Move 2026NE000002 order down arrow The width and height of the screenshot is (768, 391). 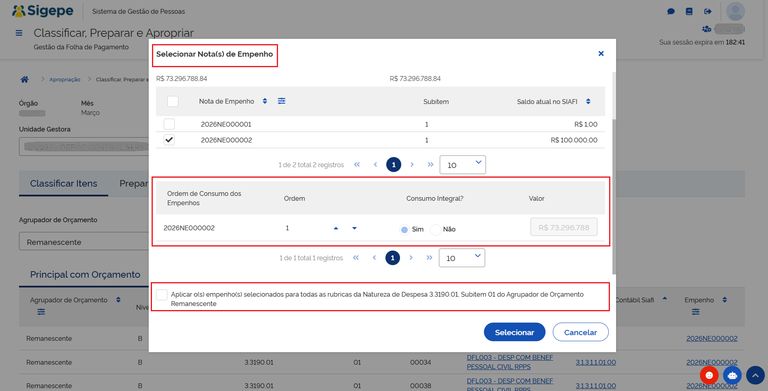354,228
